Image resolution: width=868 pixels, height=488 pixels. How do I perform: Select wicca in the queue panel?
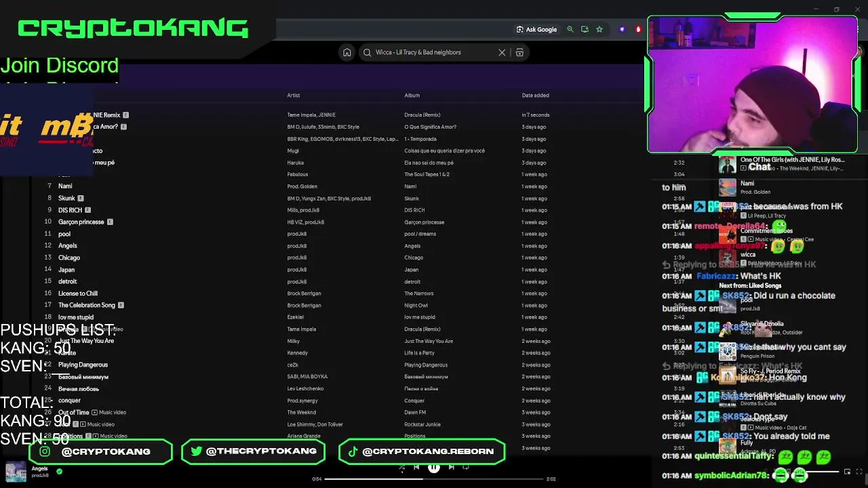747,255
